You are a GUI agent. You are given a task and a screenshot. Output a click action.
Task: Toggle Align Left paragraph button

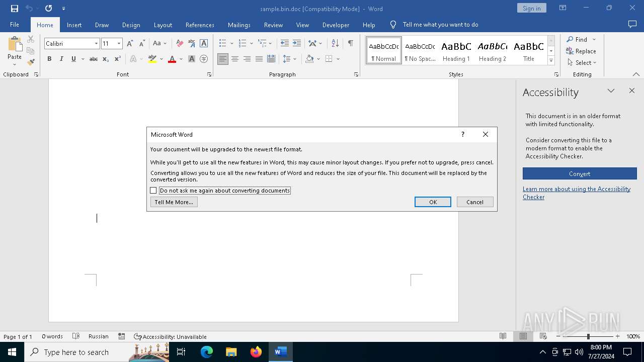pos(223,59)
